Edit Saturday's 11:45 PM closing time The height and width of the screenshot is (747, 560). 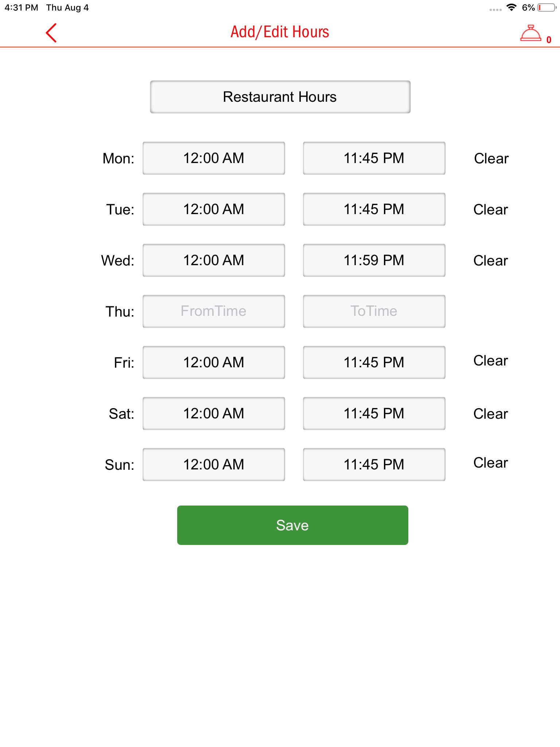point(374,414)
